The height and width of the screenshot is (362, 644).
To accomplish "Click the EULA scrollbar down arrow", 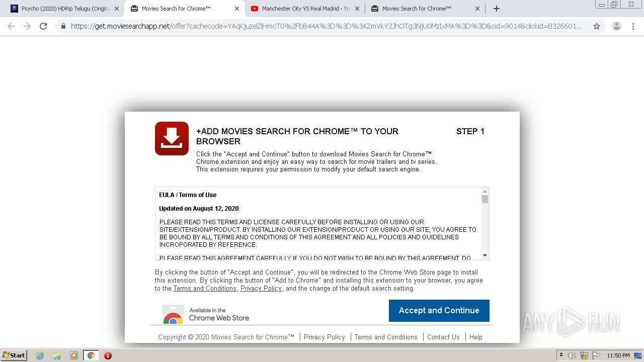I will tap(485, 255).
